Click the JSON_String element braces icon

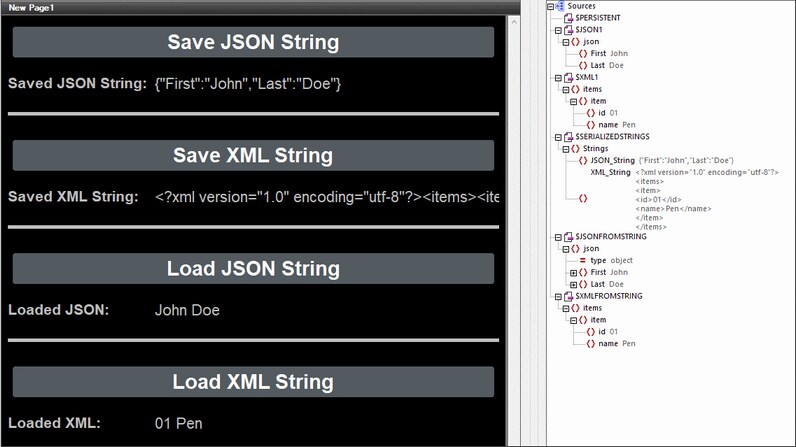tap(583, 160)
